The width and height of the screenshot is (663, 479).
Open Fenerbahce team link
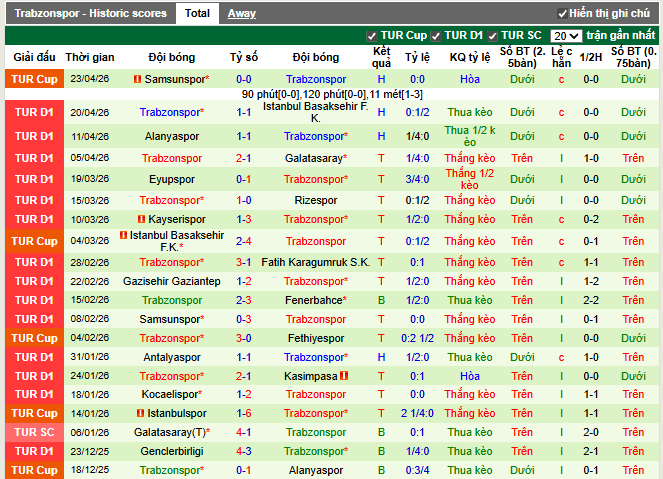(x=315, y=300)
